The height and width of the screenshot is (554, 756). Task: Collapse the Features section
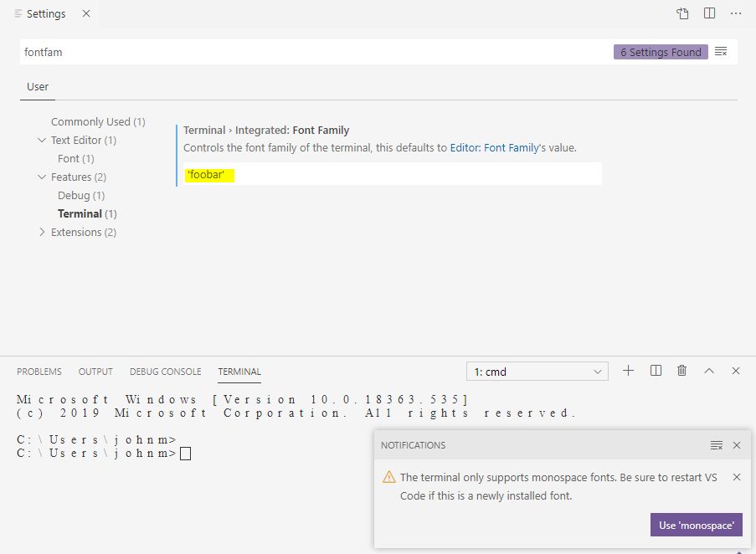point(42,177)
